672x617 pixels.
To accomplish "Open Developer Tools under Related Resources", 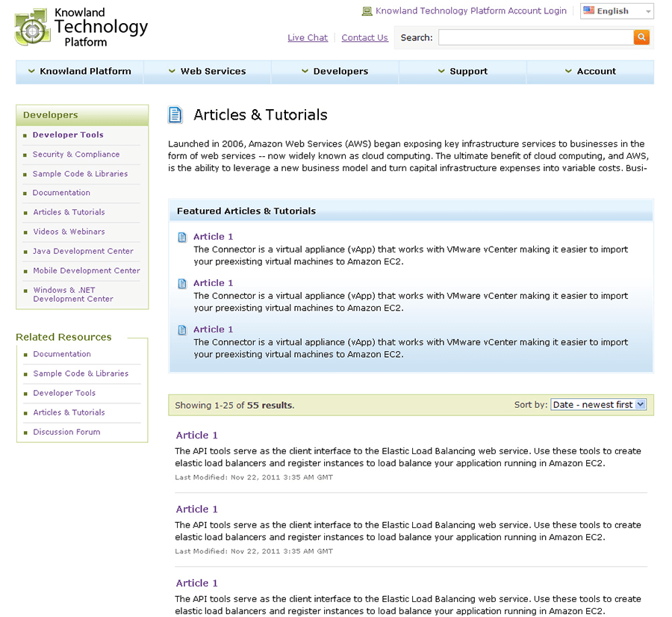I will coord(64,393).
